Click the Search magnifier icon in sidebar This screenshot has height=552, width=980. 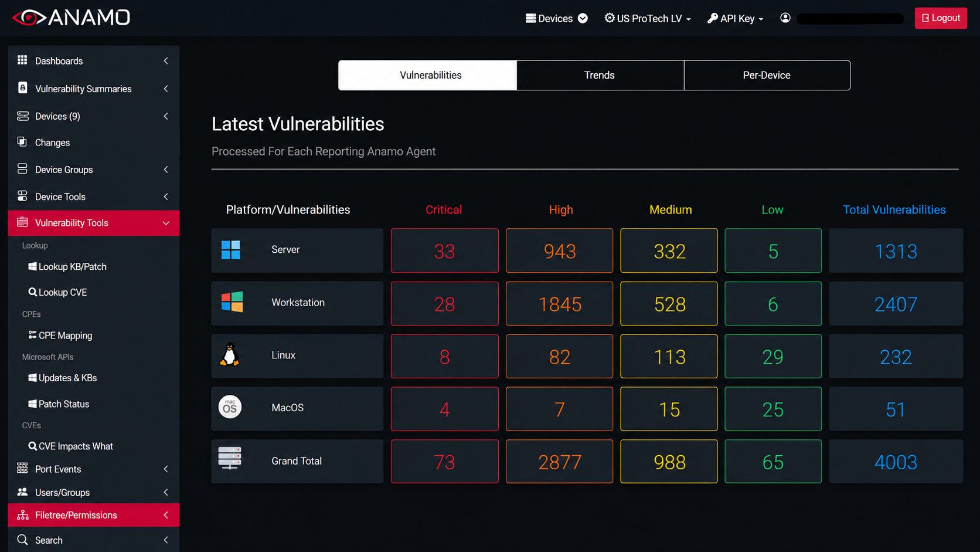click(x=22, y=540)
